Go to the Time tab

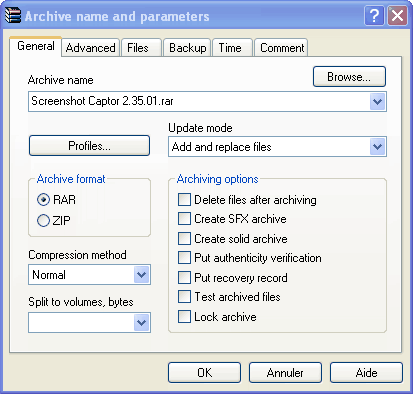click(x=232, y=48)
